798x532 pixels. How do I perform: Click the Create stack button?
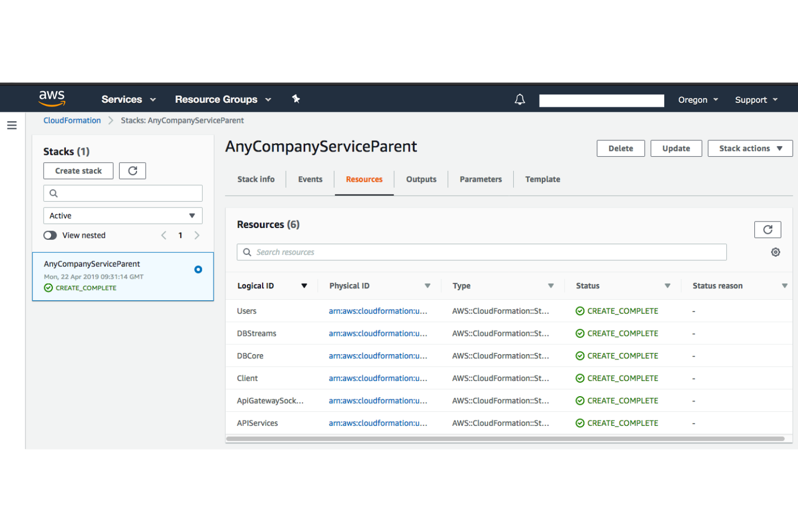click(x=78, y=171)
